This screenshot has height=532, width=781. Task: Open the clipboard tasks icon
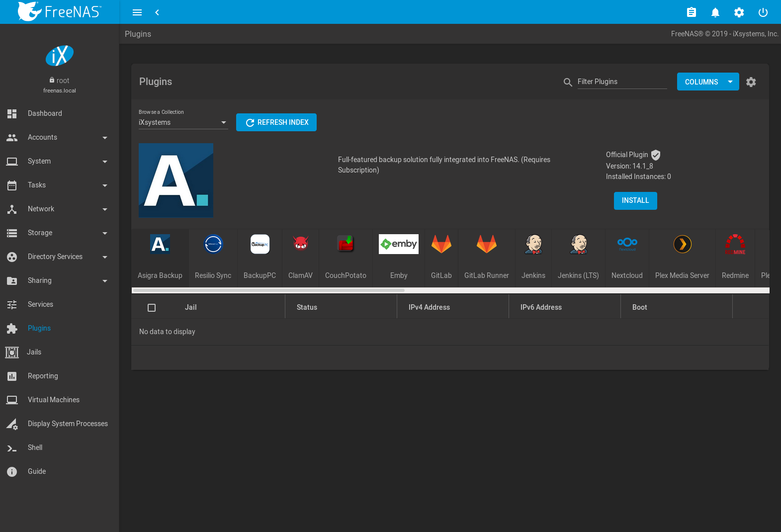pos(692,12)
